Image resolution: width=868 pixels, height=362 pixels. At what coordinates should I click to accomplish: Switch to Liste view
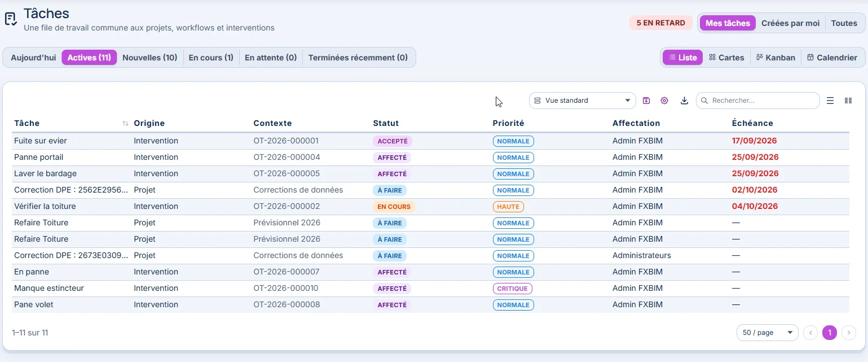(x=682, y=58)
